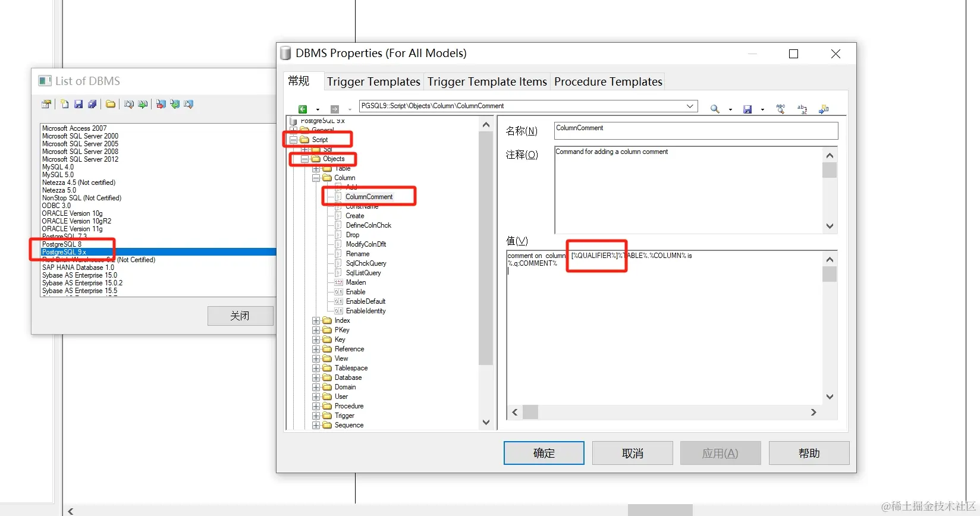Screen dimensions: 980x516
Task: Click the 帮助 button
Action: (x=809, y=453)
